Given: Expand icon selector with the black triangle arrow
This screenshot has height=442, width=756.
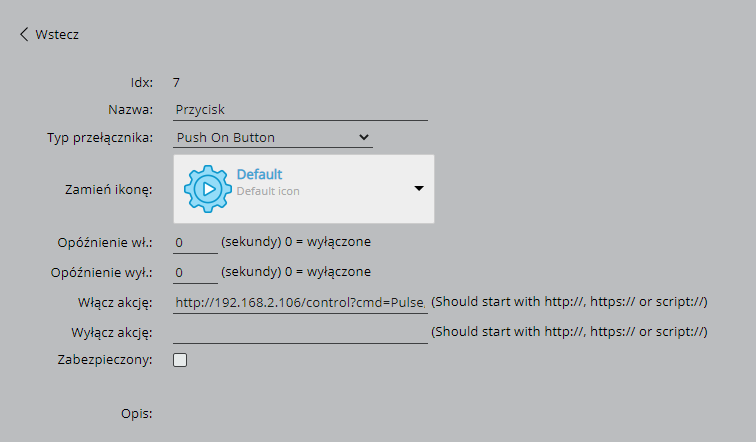Looking at the screenshot, I should (419, 188).
